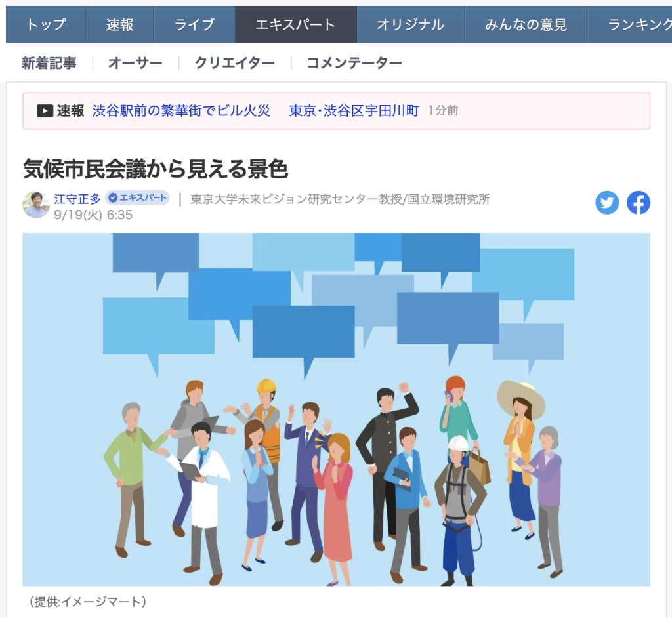Open the 渋谷駅前 building fire headline
Screen dimensions: 672x618
tap(255, 111)
